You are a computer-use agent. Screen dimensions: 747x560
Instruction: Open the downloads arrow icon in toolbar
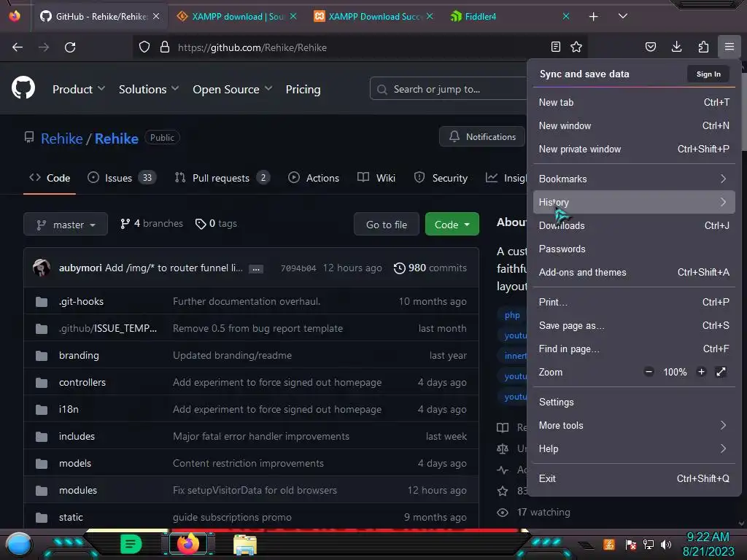point(676,47)
